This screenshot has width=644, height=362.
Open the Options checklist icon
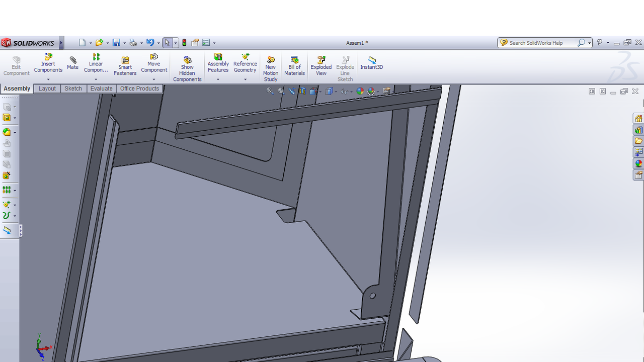(x=206, y=43)
